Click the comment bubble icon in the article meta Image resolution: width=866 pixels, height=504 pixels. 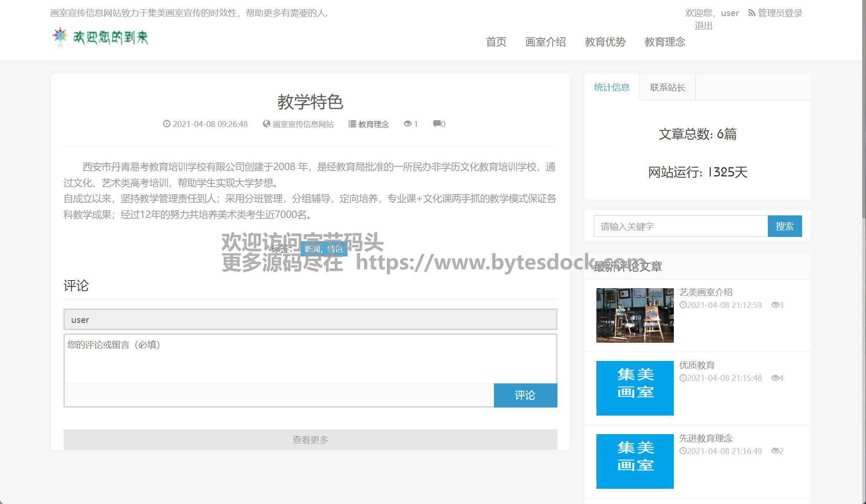tap(436, 124)
